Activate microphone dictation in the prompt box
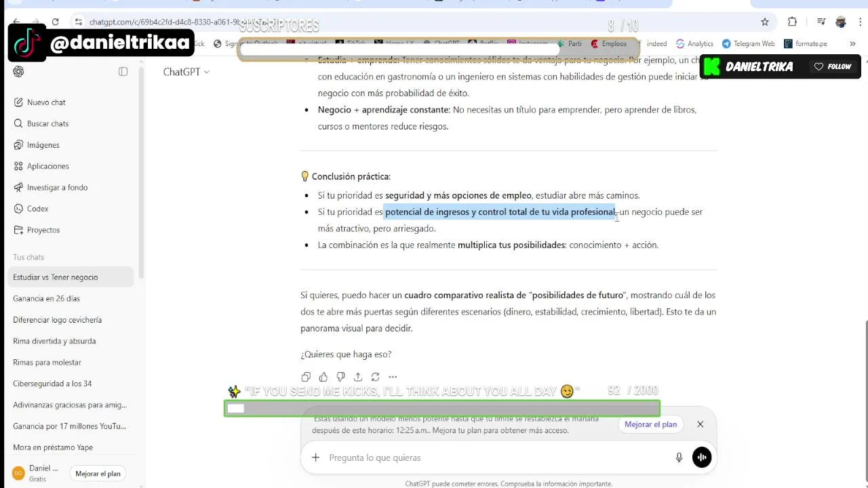This screenshot has width=868, height=488. click(679, 457)
